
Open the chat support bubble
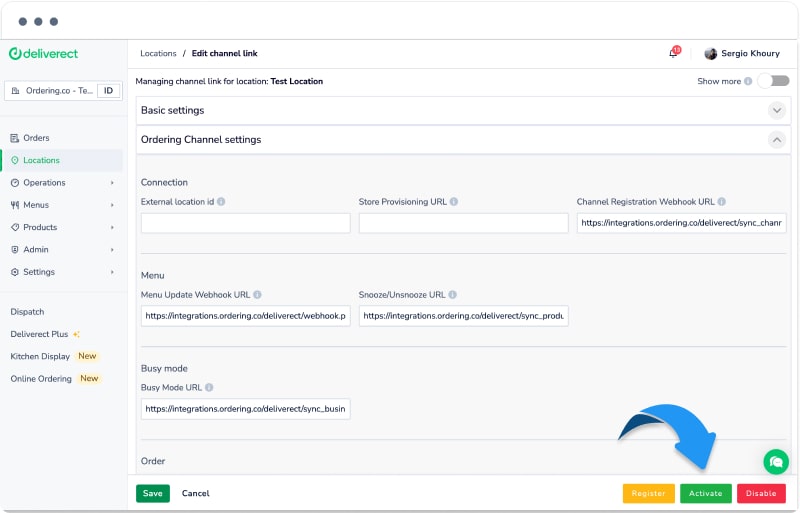(776, 461)
